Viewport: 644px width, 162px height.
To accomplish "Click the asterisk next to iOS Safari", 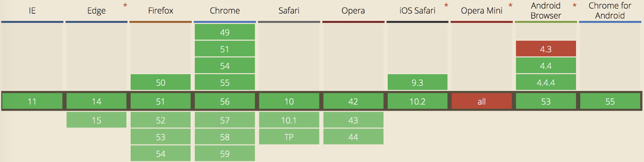I will click(446, 6).
